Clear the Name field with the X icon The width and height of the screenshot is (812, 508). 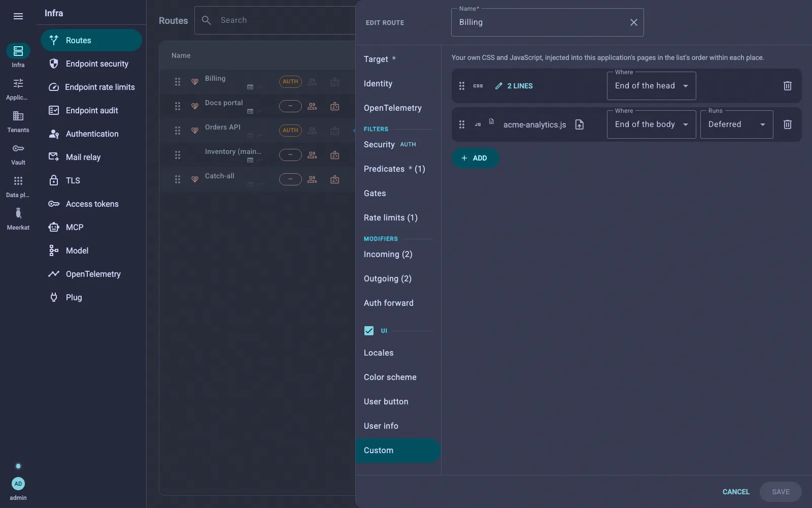tap(633, 22)
